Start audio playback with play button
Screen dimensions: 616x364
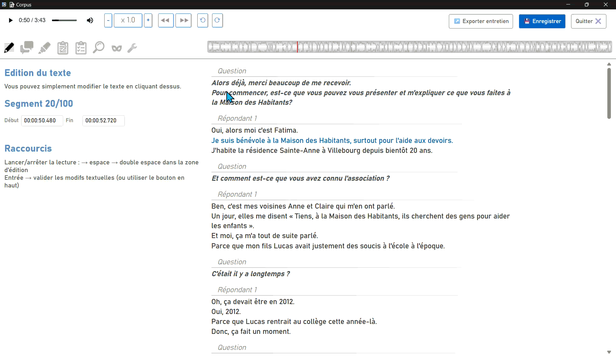(x=11, y=21)
